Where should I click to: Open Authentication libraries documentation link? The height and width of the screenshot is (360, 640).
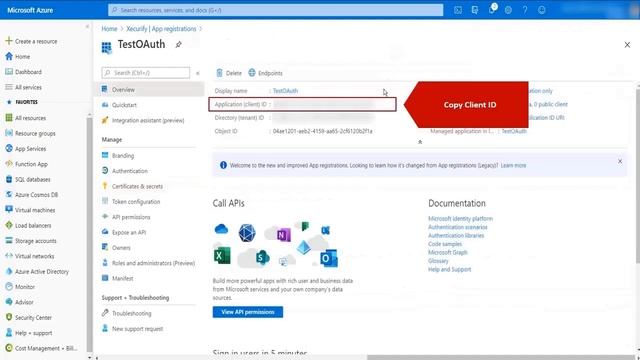point(456,236)
